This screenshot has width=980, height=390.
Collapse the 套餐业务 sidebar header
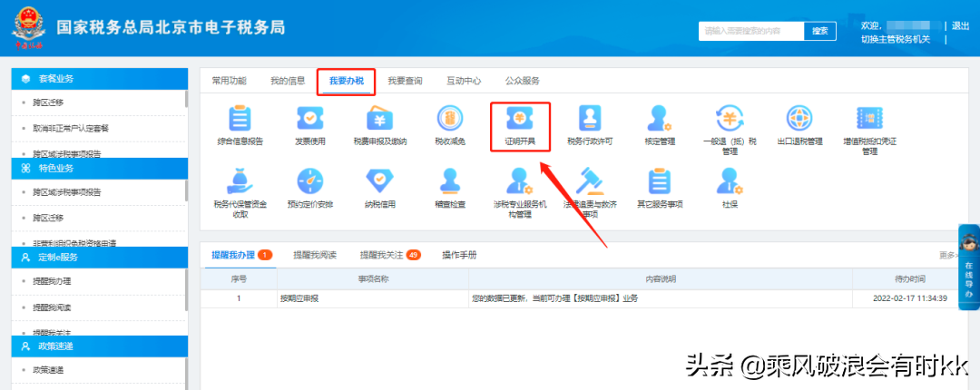coord(100,79)
